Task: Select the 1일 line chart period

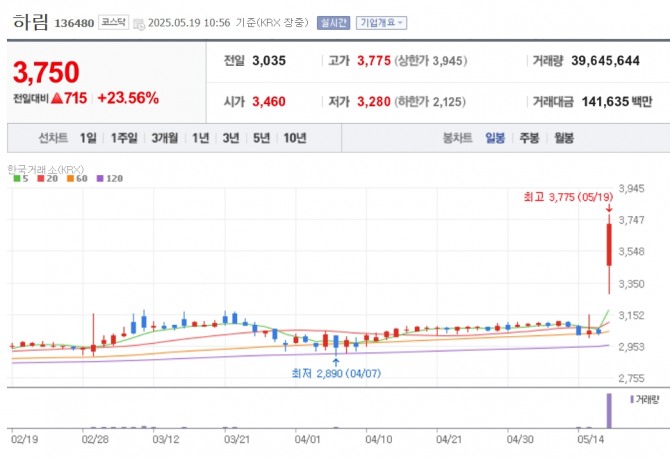Action: click(88, 138)
